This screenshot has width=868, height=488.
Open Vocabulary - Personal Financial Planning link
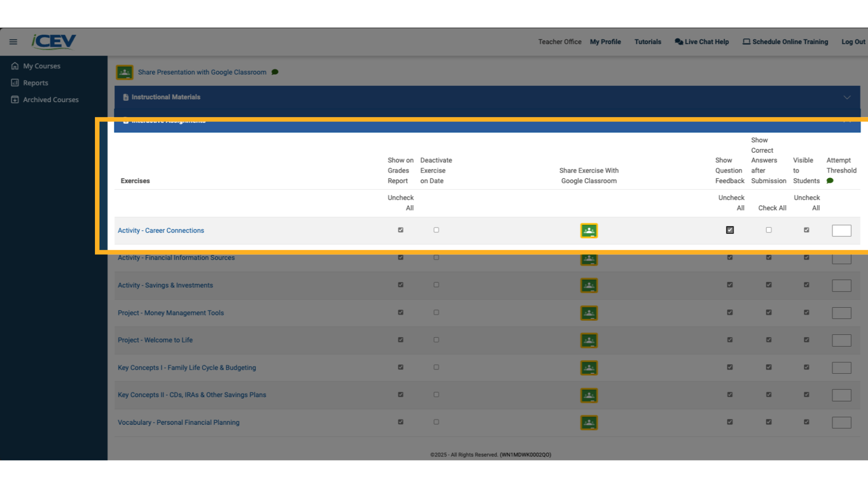pyautogui.click(x=179, y=422)
